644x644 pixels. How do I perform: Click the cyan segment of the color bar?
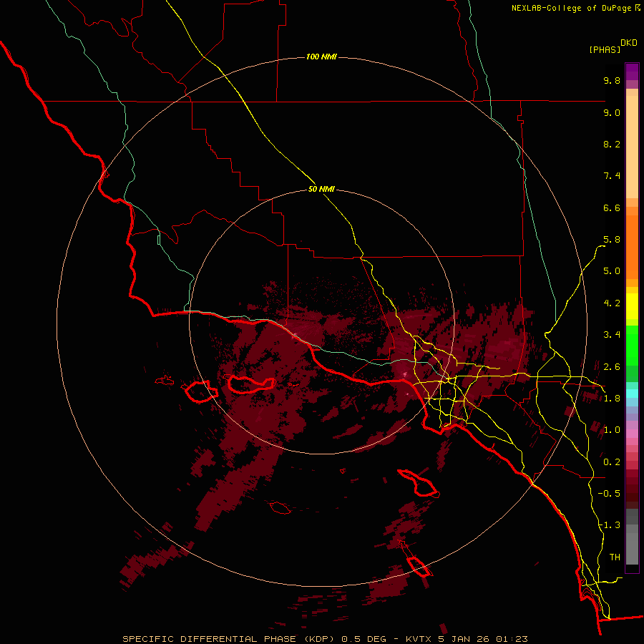pyautogui.click(x=632, y=393)
